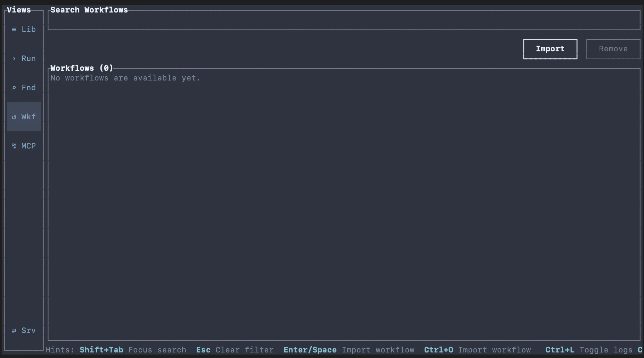Click the Ctrl+L Toggle logs hint

tap(589, 350)
